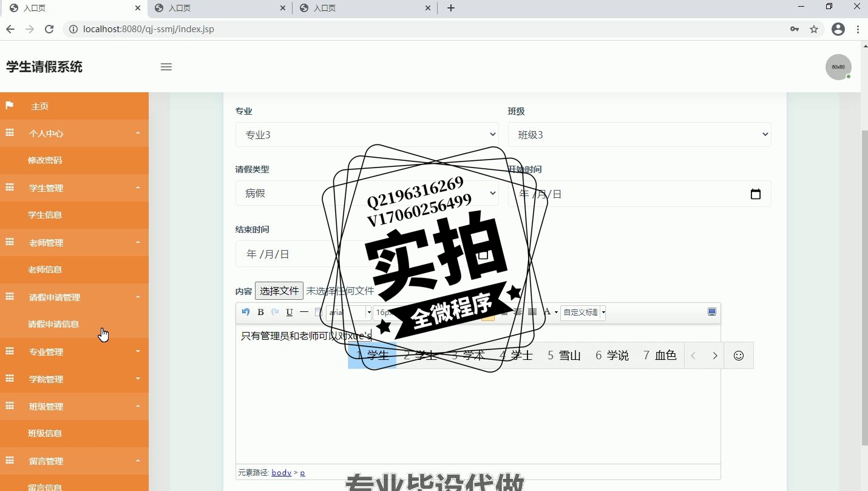Collapse the 留言管理 sidebar section

[74, 461]
